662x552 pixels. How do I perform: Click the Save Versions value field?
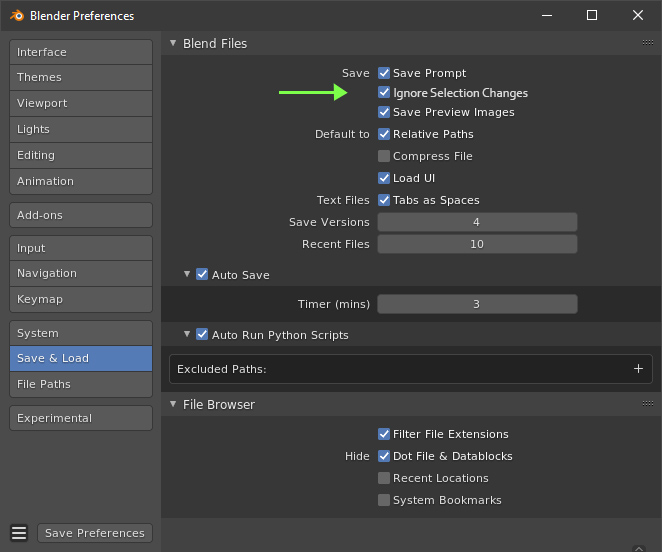pyautogui.click(x=477, y=222)
